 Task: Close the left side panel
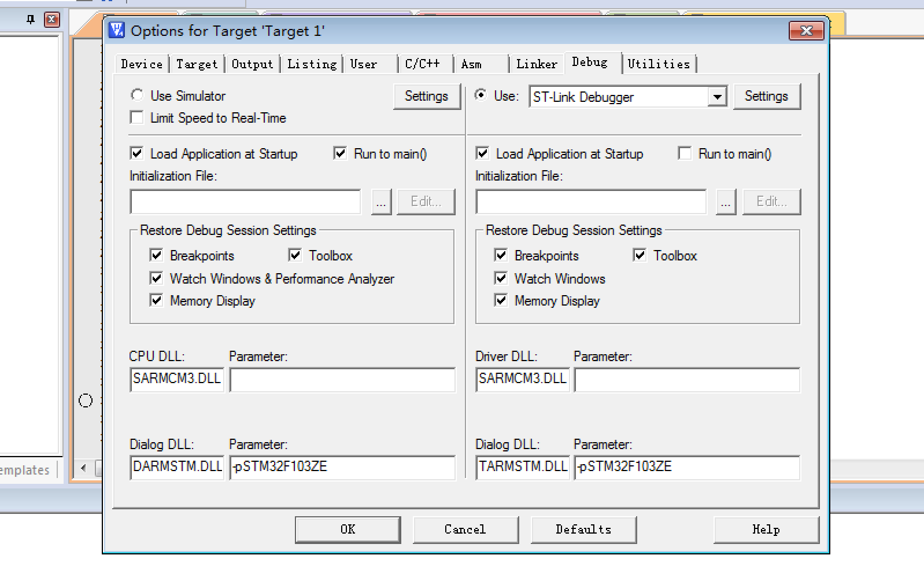[x=52, y=20]
